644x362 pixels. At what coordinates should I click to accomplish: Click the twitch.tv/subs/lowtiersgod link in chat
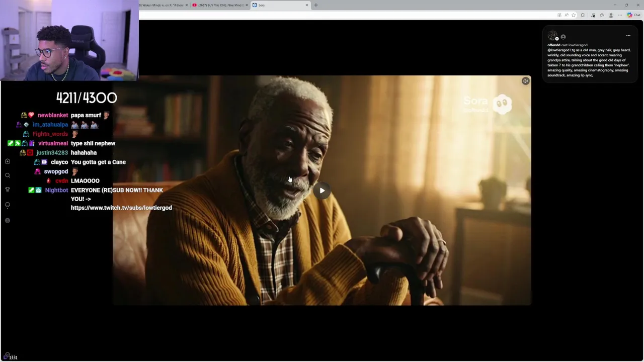click(121, 208)
